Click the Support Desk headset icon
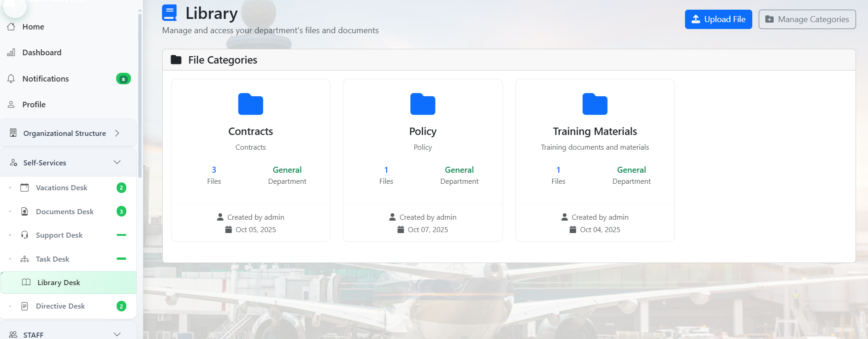868x339 pixels. pyautogui.click(x=25, y=235)
